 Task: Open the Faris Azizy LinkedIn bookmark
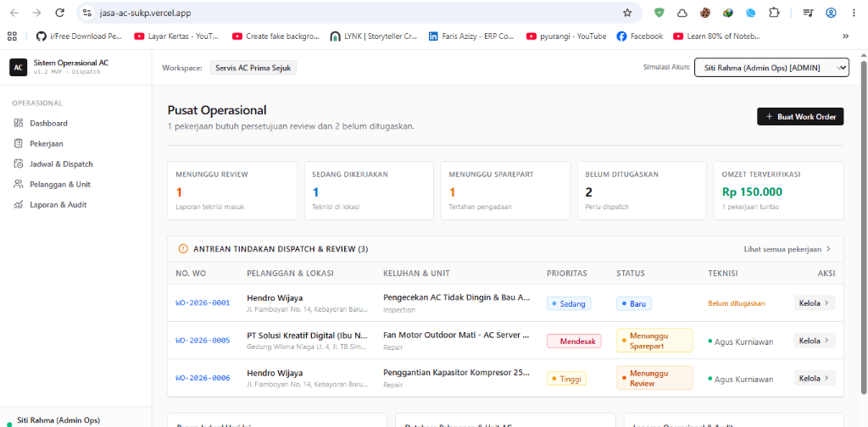click(x=471, y=36)
